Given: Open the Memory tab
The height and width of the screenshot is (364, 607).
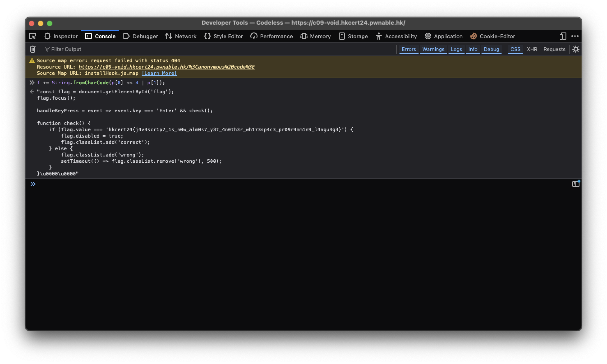Looking at the screenshot, I should click(315, 36).
